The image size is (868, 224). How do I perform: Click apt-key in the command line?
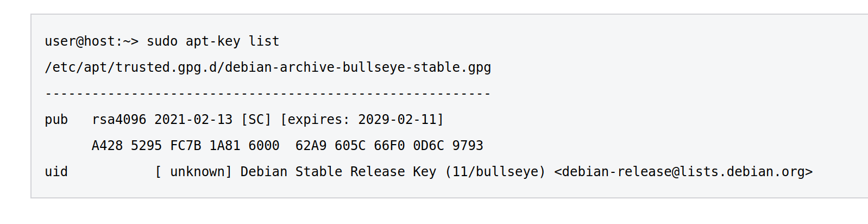pyautogui.click(x=213, y=41)
